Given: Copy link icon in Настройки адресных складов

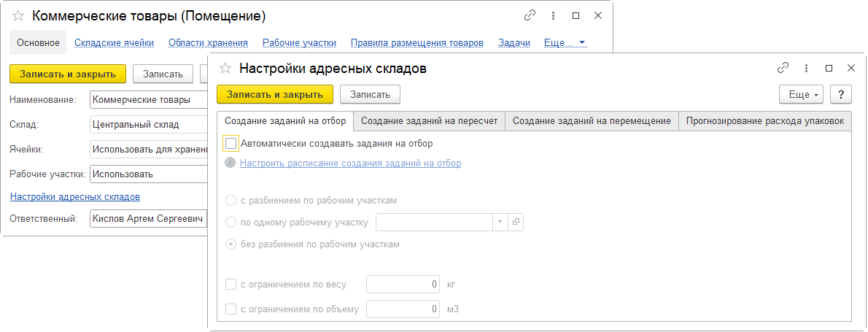Looking at the screenshot, I should (783, 68).
